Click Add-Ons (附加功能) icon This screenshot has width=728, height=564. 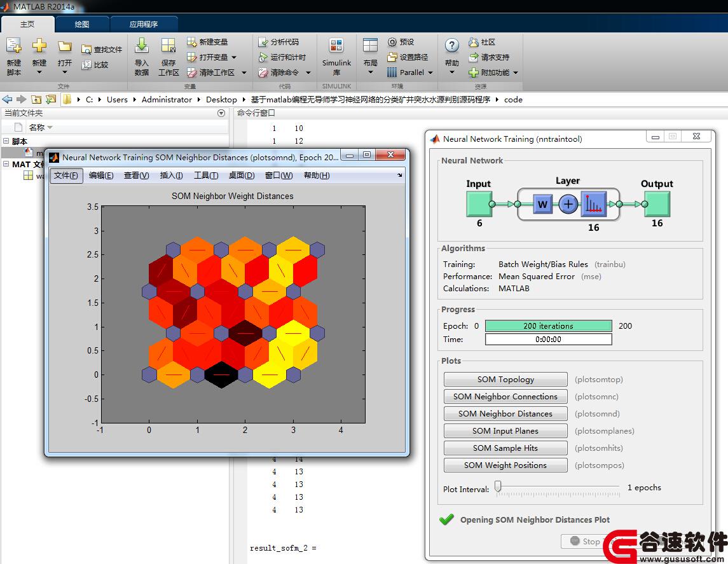(474, 72)
